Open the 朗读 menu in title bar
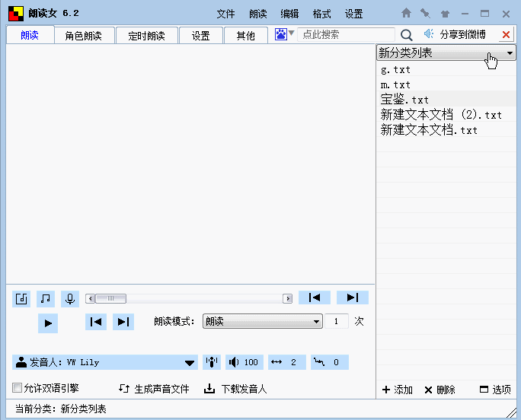The height and width of the screenshot is (420, 521). coord(258,14)
